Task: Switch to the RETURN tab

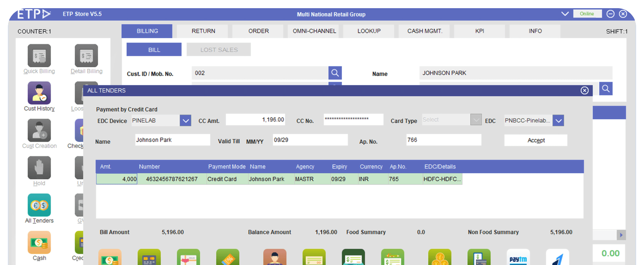Action: 203,31
